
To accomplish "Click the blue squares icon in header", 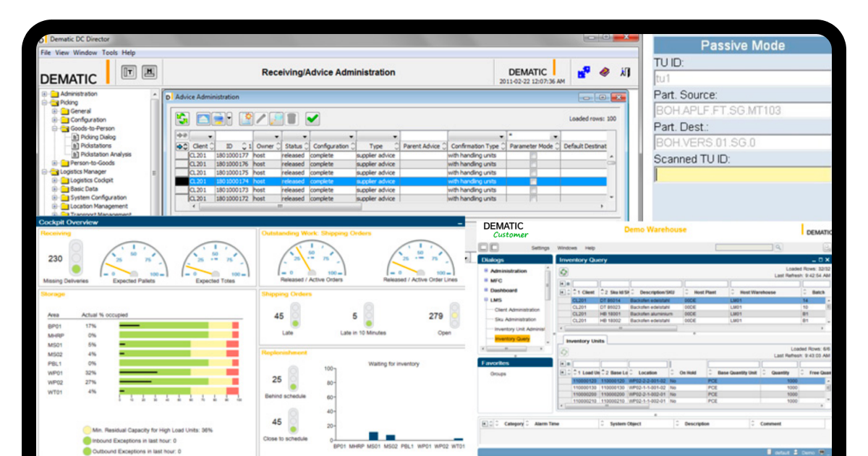I will coord(584,72).
